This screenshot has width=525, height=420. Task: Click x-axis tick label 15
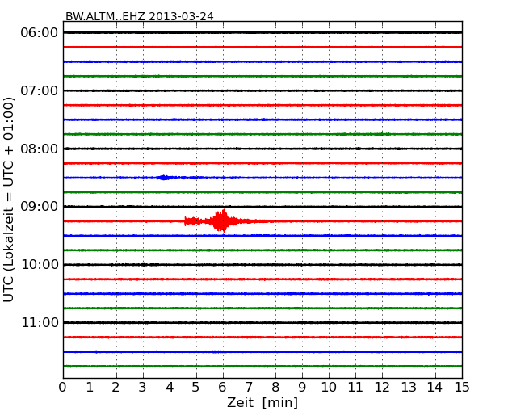point(462,388)
